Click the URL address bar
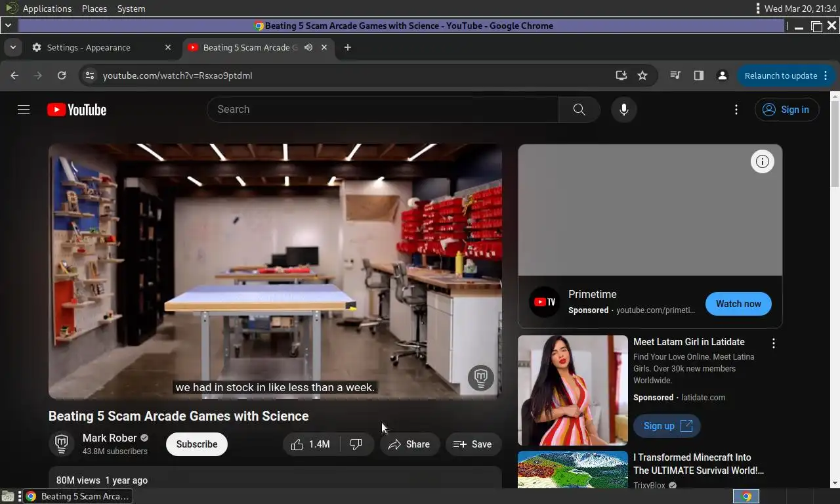 coord(354,75)
